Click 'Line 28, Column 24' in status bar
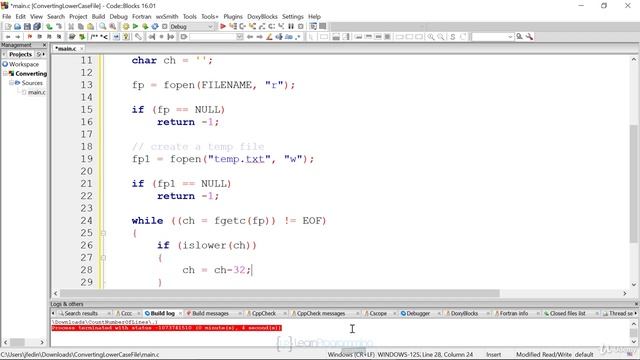This screenshot has height=360, width=640. click(447, 355)
